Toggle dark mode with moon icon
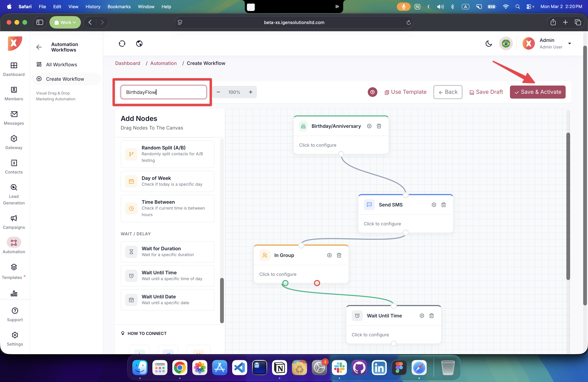The image size is (588, 382). [x=488, y=44]
